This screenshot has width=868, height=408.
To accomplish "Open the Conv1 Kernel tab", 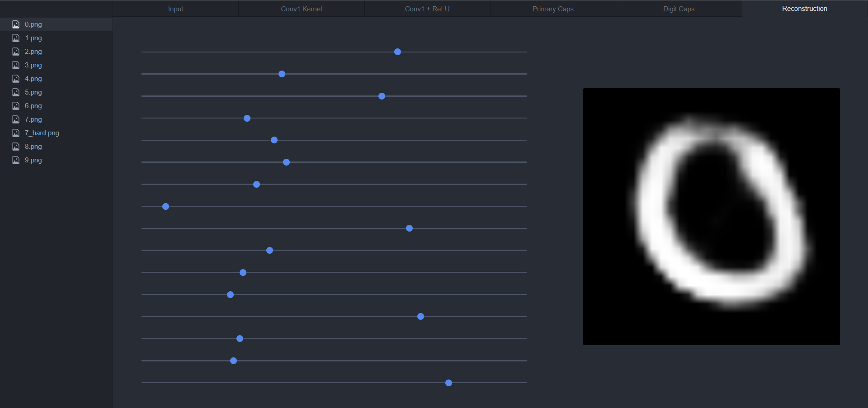I will [301, 9].
